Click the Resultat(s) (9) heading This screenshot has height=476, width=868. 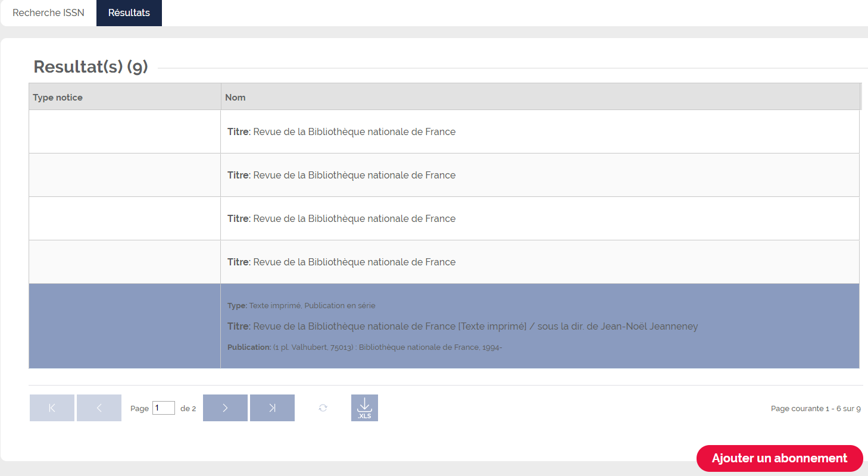(x=90, y=67)
